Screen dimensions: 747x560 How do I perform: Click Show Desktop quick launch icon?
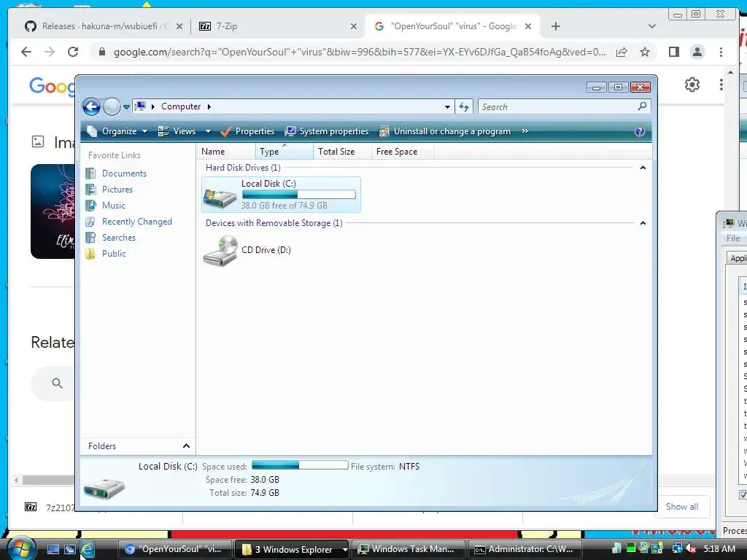click(53, 550)
